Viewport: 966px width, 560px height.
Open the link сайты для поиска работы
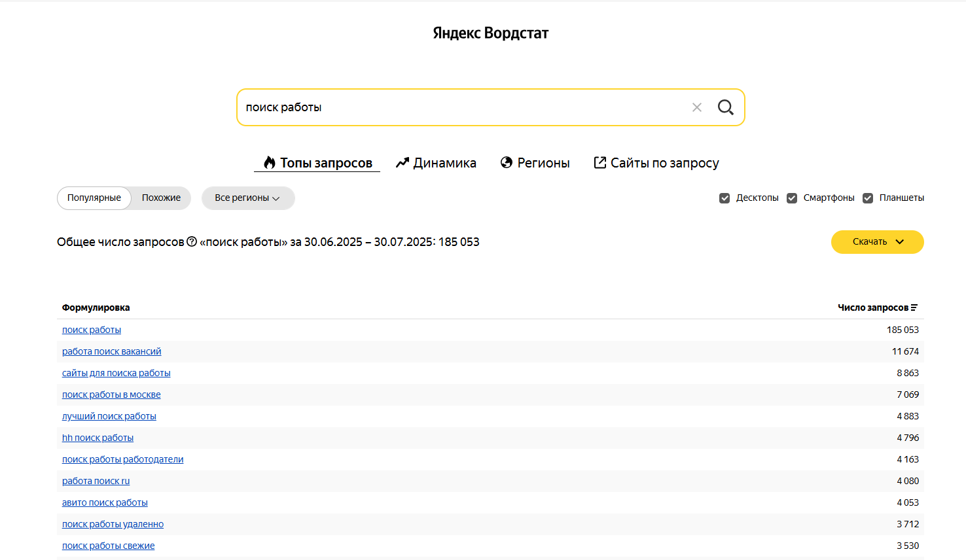tap(116, 373)
